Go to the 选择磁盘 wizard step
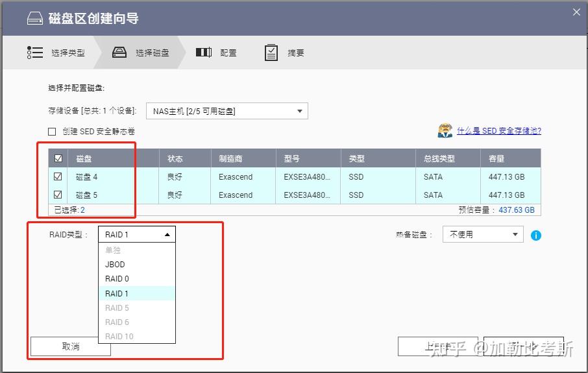The width and height of the screenshot is (588, 373). coord(153,53)
